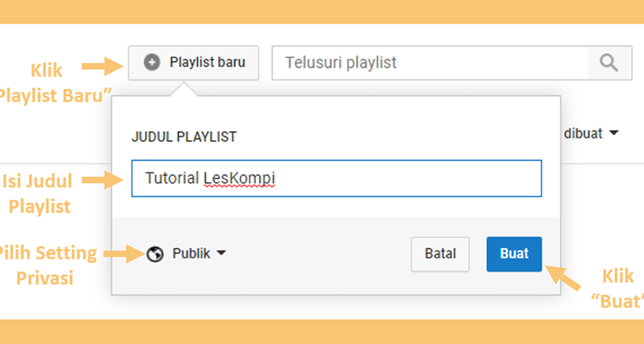Image resolution: width=644 pixels, height=344 pixels.
Task: Click the orange arrow pointing at globe icon
Action: coord(124,254)
